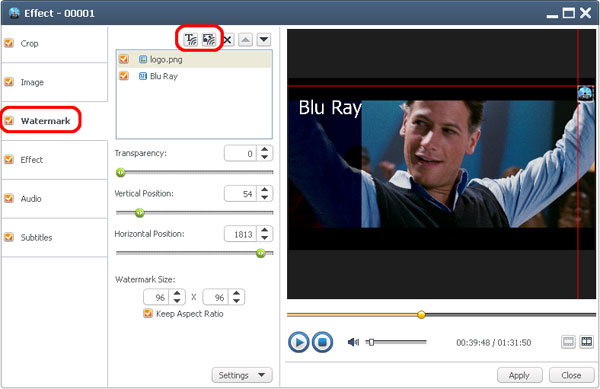Open the Subtitles tab
Screen dimensions: 600x389
coord(54,238)
